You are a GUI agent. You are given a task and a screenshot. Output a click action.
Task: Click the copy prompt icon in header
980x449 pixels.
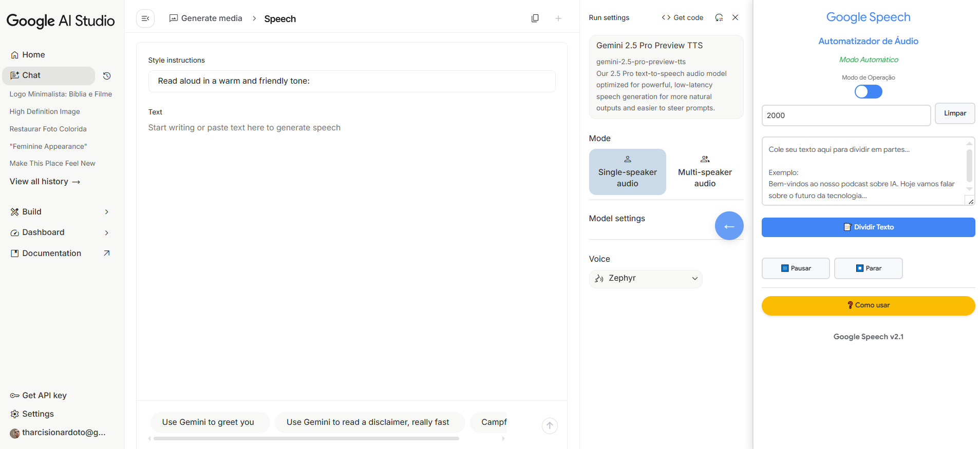click(535, 18)
